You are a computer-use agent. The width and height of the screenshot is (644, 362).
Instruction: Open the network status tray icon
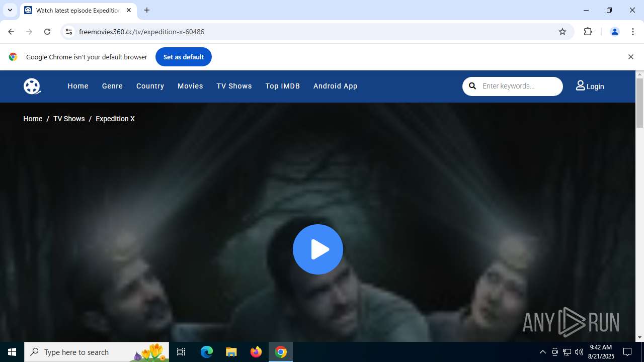(x=567, y=352)
